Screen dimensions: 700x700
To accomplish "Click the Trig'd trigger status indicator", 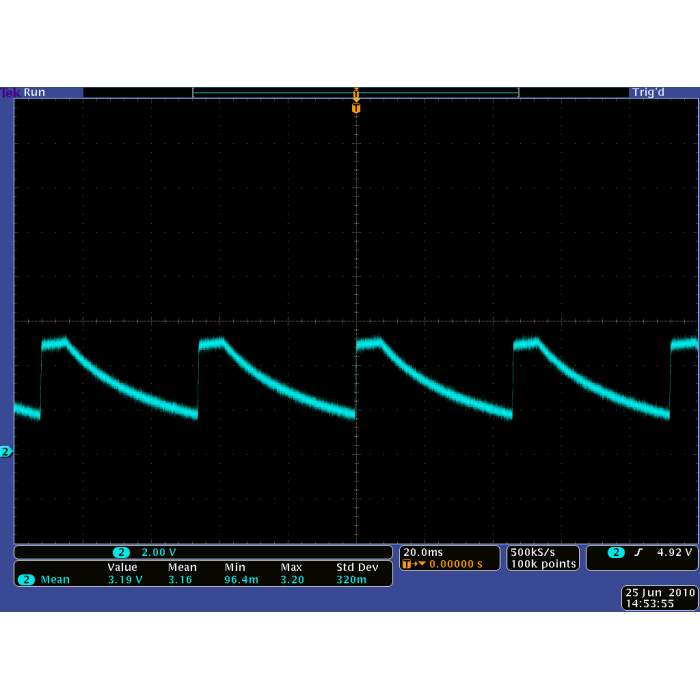I will (x=648, y=92).
